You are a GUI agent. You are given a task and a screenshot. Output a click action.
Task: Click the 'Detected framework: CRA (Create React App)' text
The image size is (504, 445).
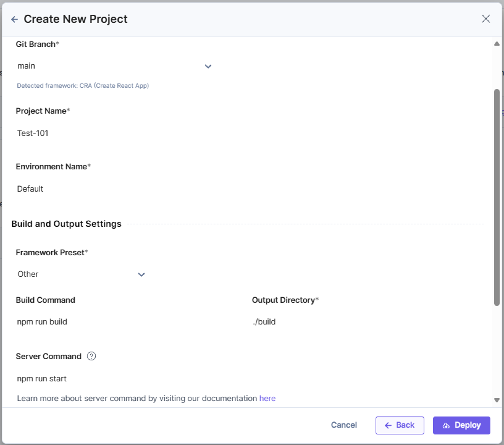[83, 86]
